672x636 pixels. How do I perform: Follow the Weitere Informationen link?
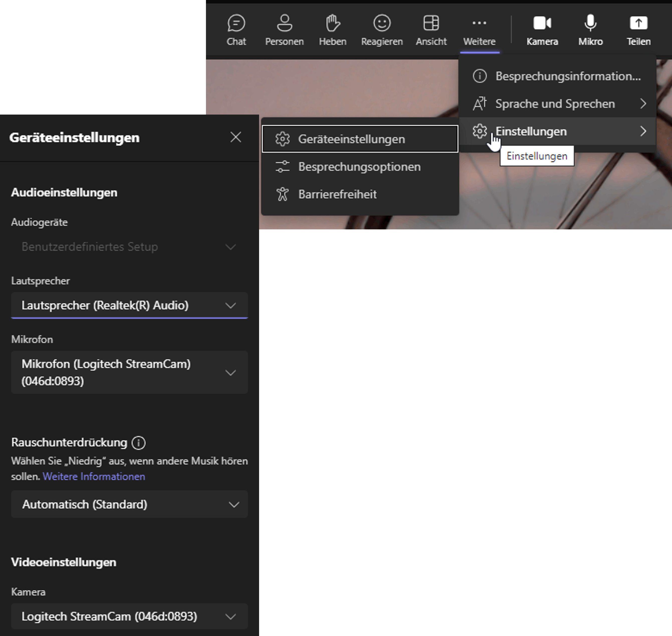(x=94, y=476)
